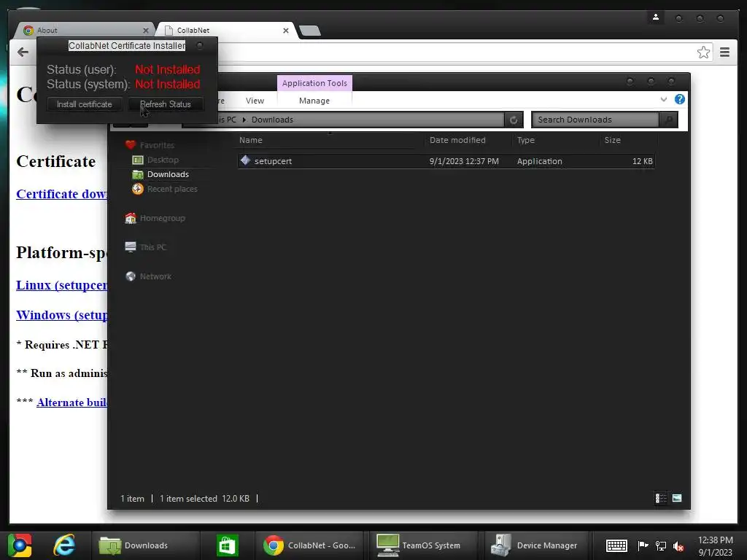Open the network tray icon
This screenshot has height=560, width=747.
[661, 545]
